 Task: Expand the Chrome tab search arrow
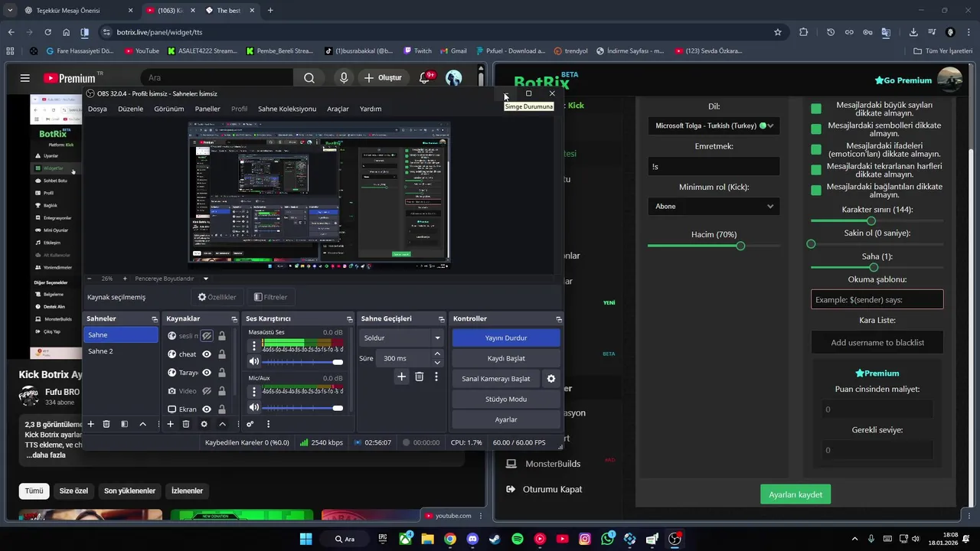(9, 10)
